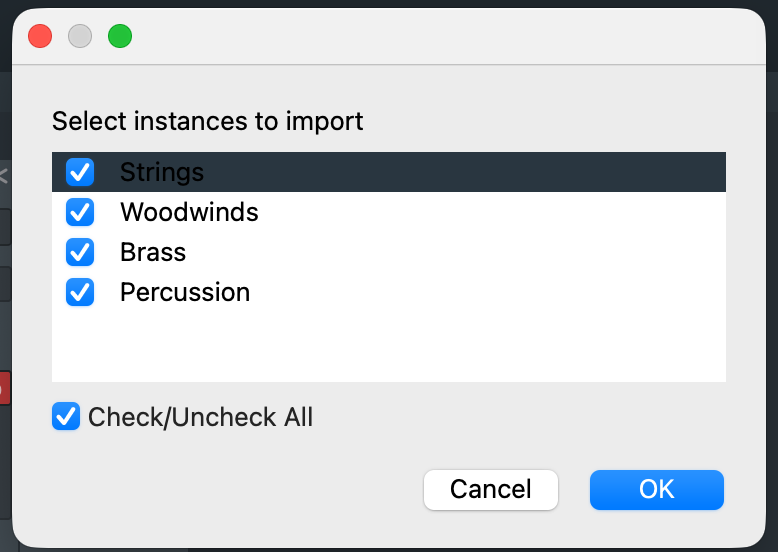Select the Percussion list entry

click(185, 292)
